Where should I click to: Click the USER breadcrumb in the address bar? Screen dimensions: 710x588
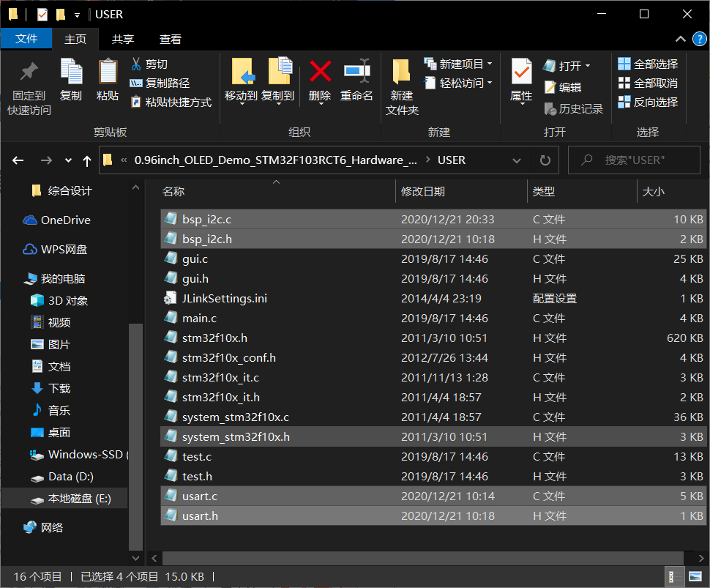(x=452, y=160)
